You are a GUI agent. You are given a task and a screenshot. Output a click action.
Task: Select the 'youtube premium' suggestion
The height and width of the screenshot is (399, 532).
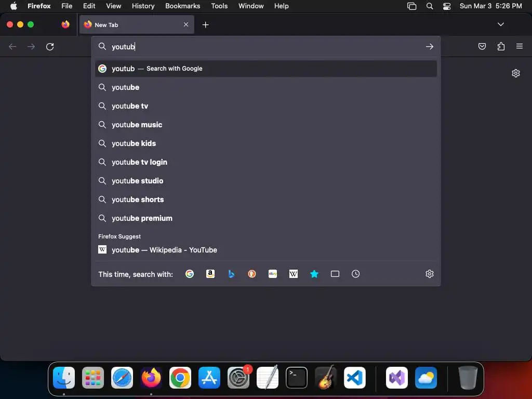point(266,218)
